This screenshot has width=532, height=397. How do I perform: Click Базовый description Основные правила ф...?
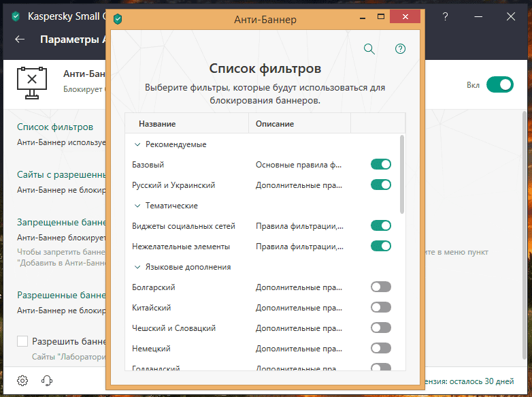pyautogui.click(x=299, y=165)
